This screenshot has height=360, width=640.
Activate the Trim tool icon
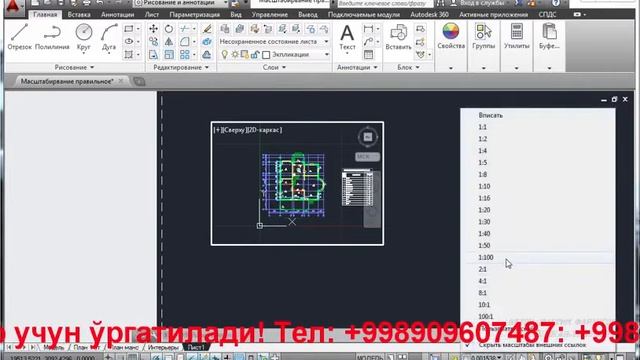click(184, 29)
